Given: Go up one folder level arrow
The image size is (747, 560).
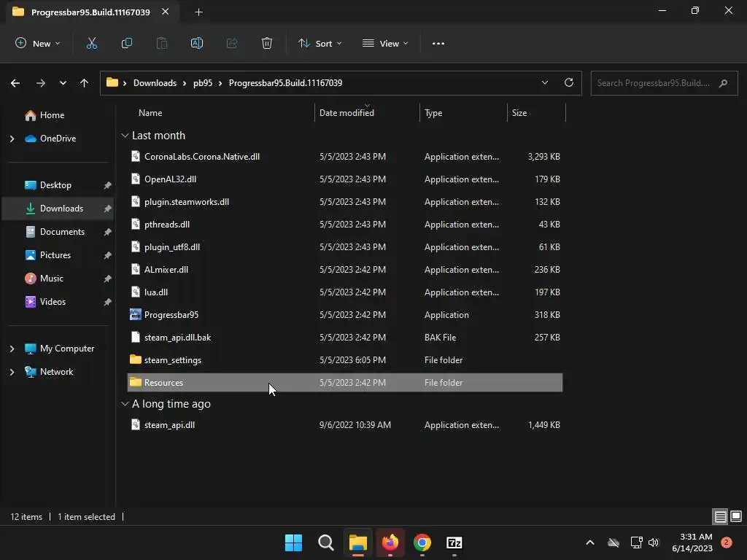Looking at the screenshot, I should [85, 83].
